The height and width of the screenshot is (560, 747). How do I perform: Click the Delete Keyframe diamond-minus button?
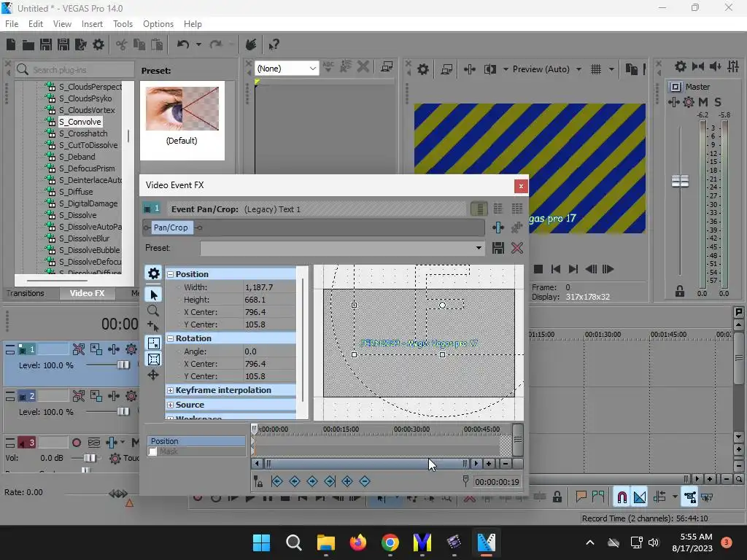click(x=365, y=481)
